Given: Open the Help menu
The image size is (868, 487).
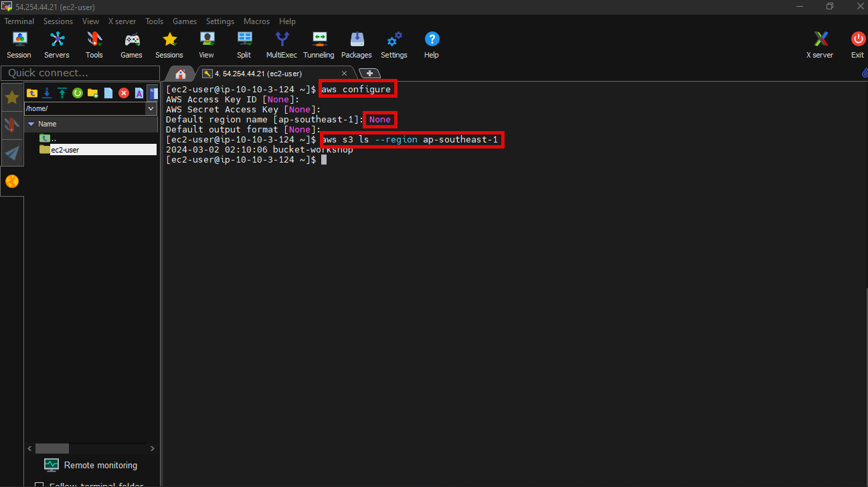Looking at the screenshot, I should 287,21.
